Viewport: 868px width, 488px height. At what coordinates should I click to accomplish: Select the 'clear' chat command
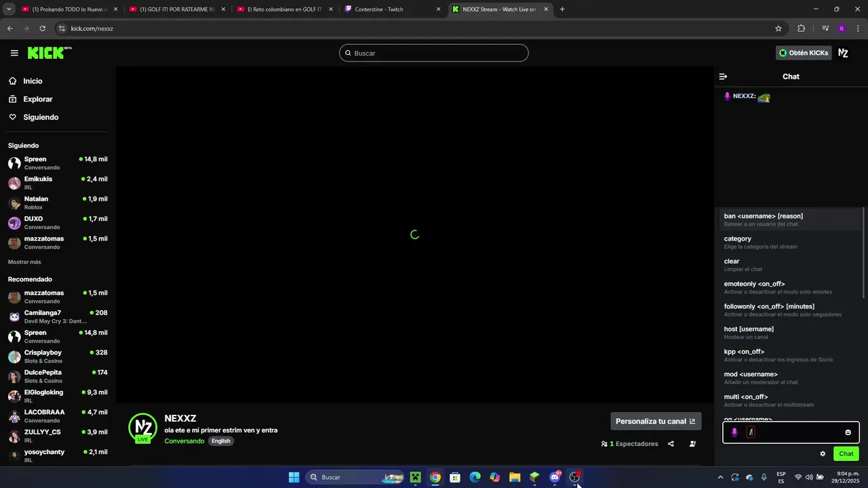click(x=790, y=265)
